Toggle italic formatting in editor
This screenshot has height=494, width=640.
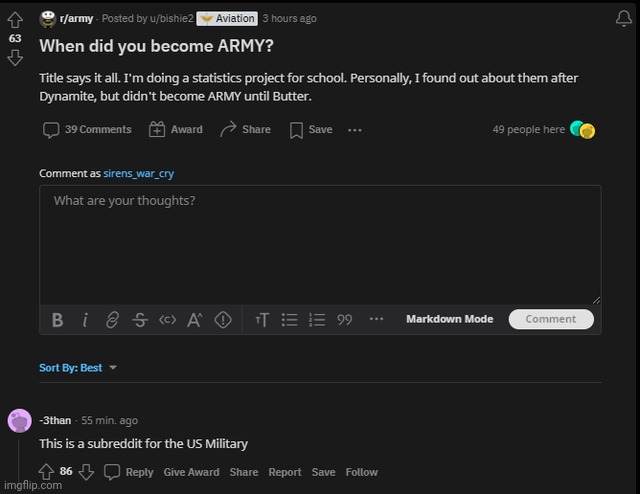click(85, 320)
